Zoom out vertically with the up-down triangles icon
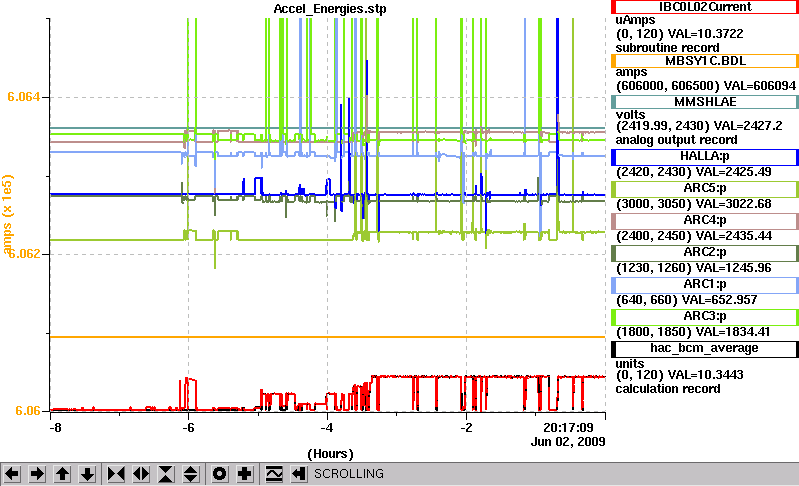This screenshot has width=799, height=486. click(191, 474)
